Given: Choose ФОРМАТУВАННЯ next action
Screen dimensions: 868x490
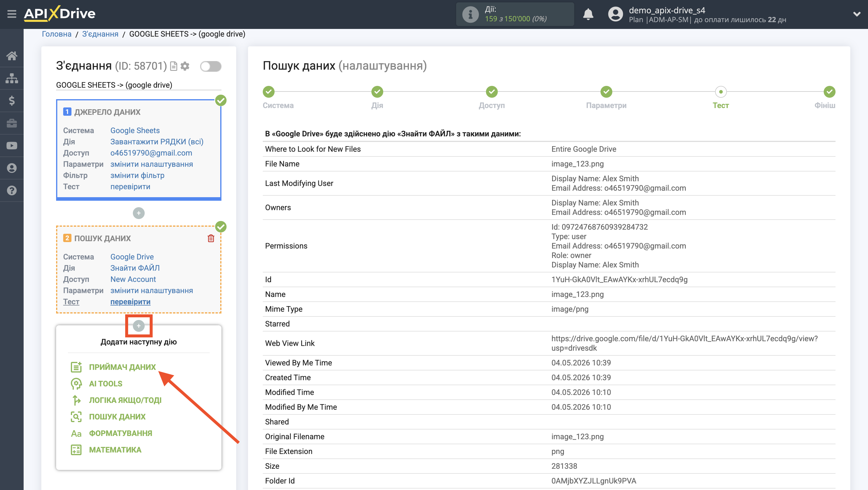Looking at the screenshot, I should (120, 433).
